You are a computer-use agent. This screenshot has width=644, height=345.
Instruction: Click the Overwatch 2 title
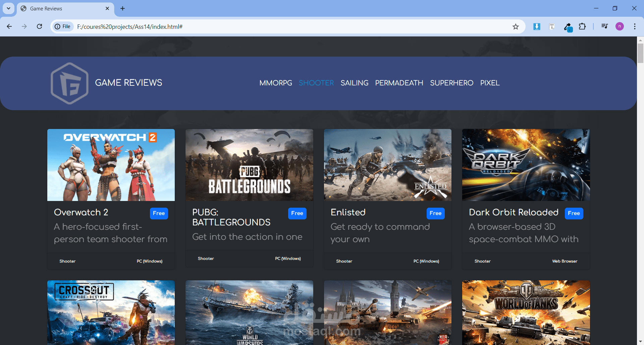[x=81, y=212]
